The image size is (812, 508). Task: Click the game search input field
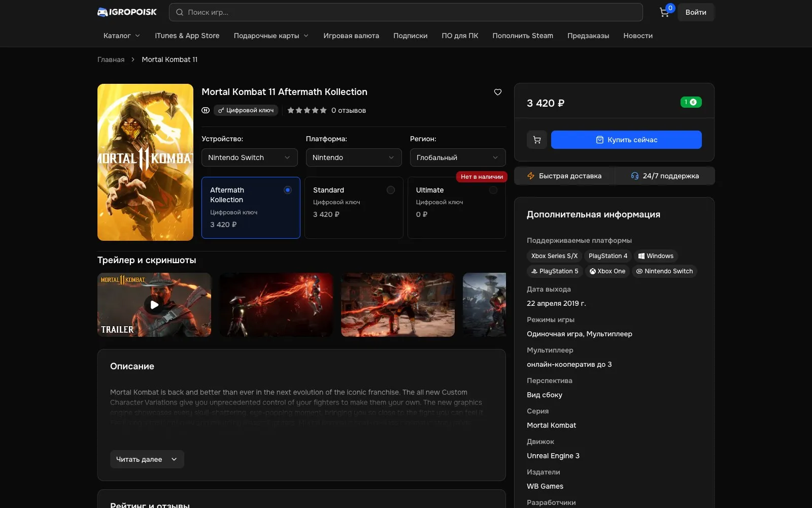406,12
